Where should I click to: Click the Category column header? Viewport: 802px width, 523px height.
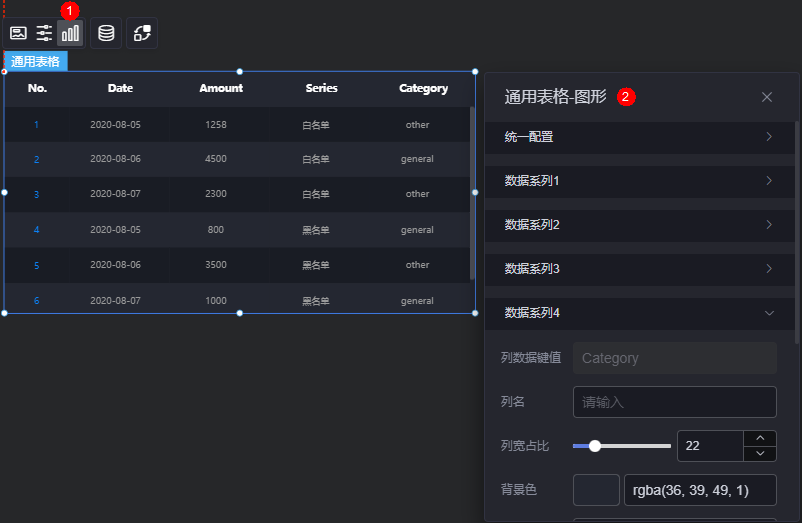coord(423,88)
